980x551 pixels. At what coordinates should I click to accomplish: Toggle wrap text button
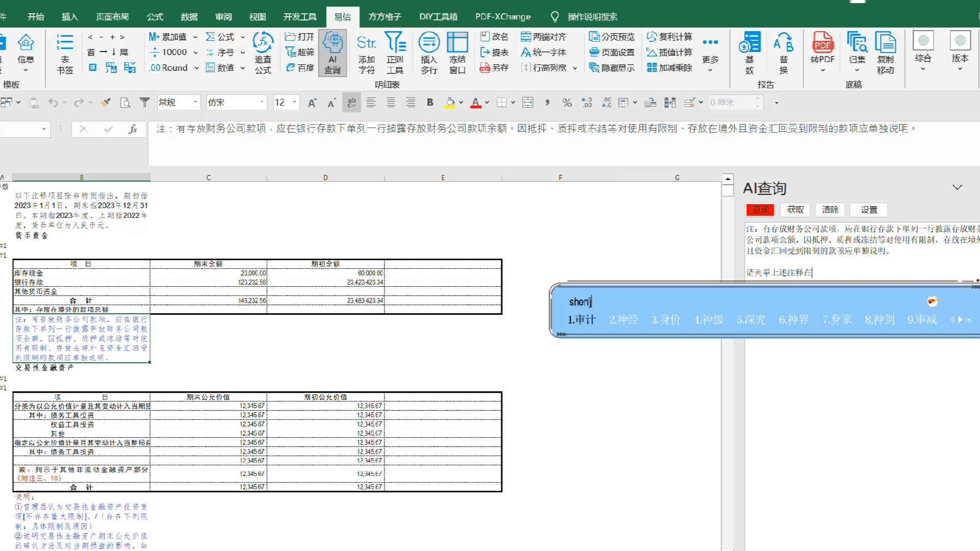(352, 103)
